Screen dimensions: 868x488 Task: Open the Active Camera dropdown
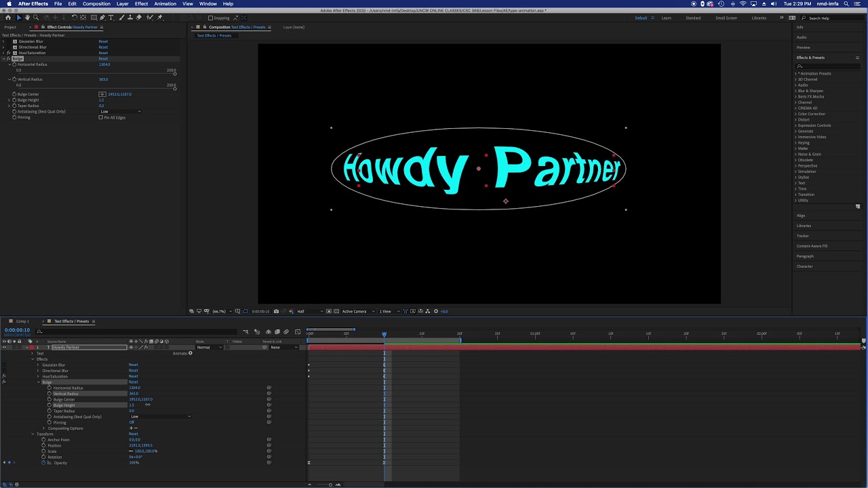357,311
